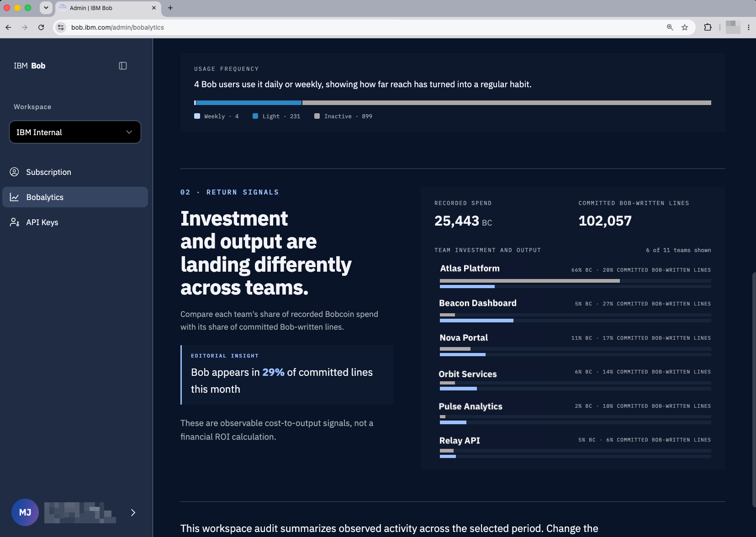The image size is (756, 537).
Task: Open the browser profile avatar
Action: coord(733,27)
